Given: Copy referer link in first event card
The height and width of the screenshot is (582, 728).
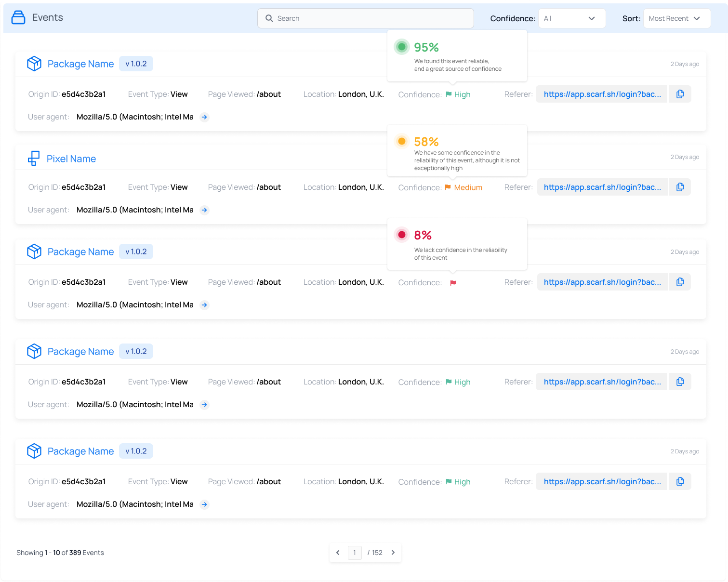Looking at the screenshot, I should [680, 94].
